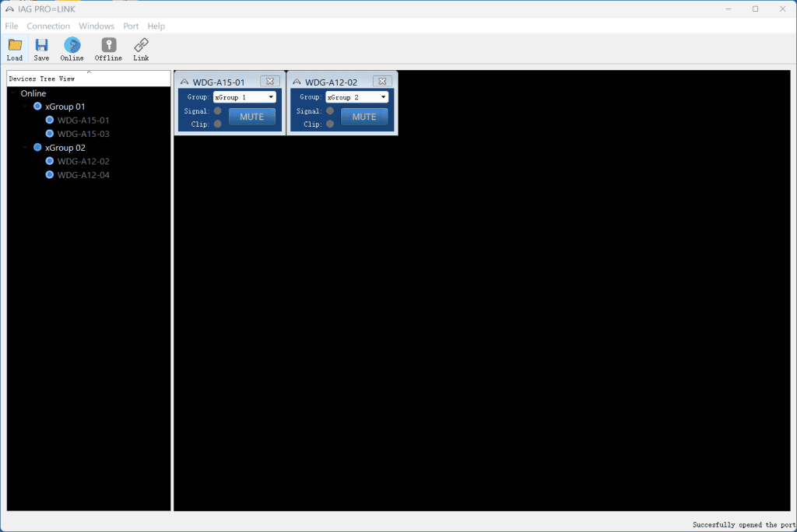Select WDG-A15-01 in the device tree
797x532 pixels.
coord(83,121)
